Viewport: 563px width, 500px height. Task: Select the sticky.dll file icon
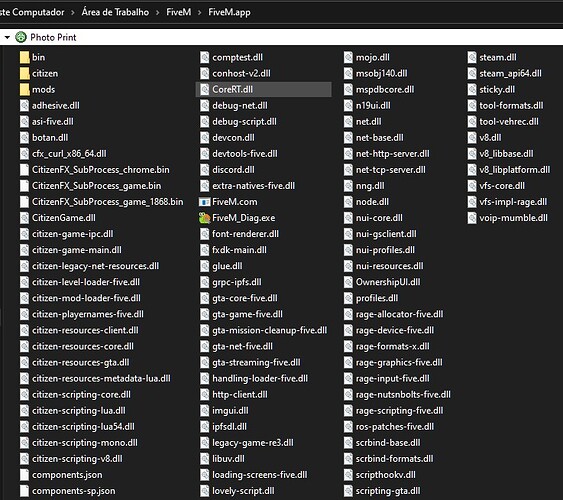(x=472, y=89)
